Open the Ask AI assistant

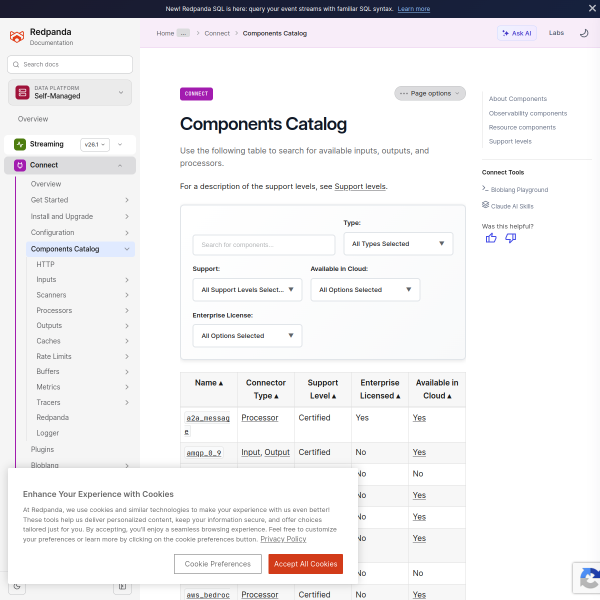point(517,33)
